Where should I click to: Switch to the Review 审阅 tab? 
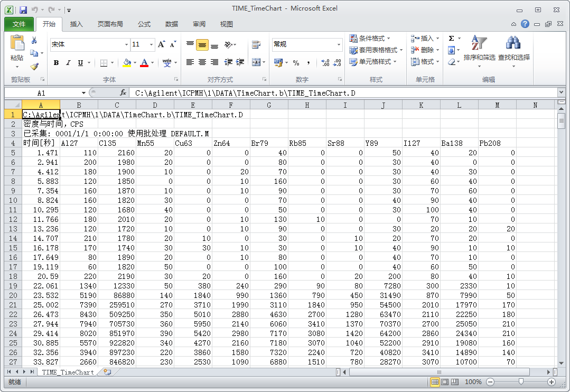pos(199,24)
